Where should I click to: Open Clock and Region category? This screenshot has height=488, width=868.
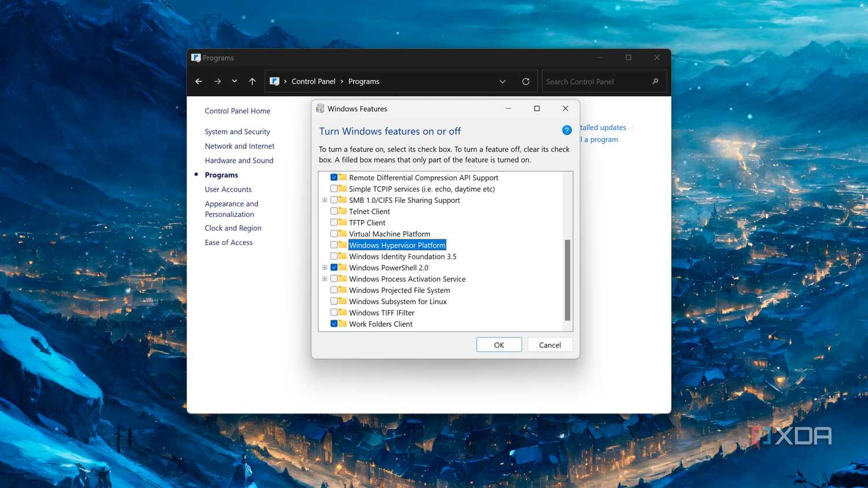[x=233, y=228]
